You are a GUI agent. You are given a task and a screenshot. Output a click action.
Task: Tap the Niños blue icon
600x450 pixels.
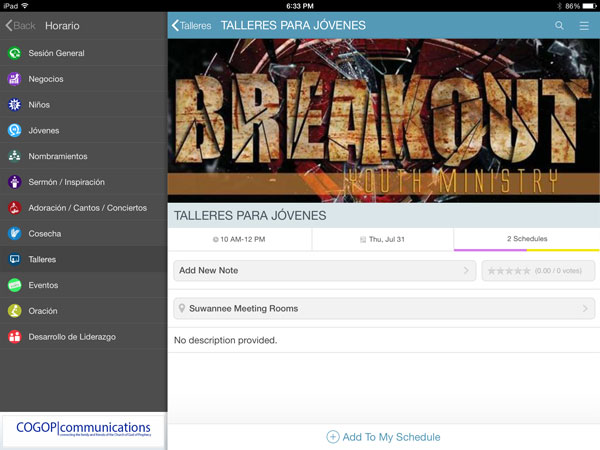click(15, 104)
